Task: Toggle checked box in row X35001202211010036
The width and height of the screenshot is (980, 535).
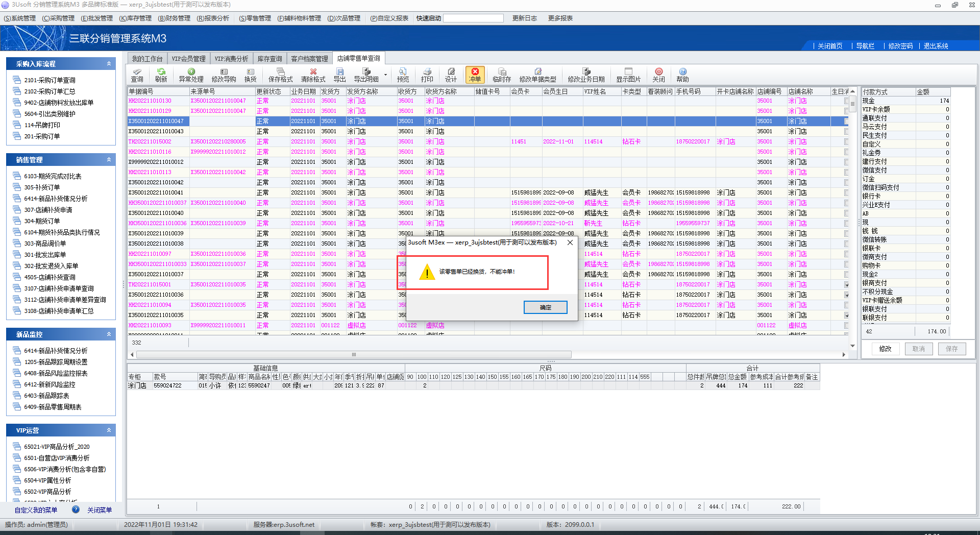Action: [x=846, y=295]
